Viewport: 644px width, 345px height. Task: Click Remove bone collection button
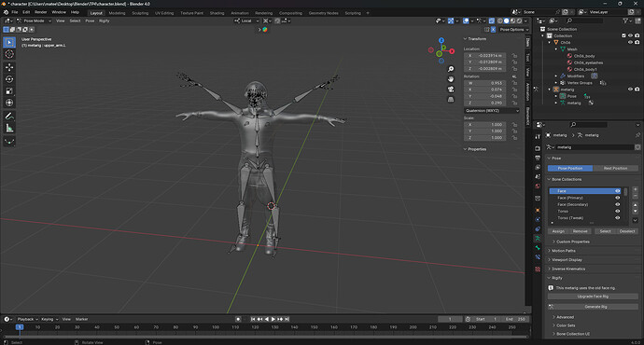pos(580,231)
